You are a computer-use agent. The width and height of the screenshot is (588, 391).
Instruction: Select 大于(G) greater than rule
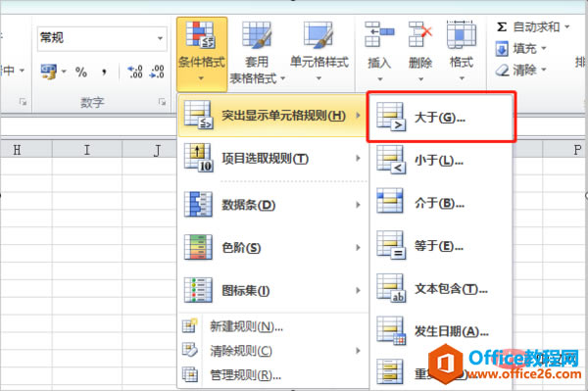(x=441, y=117)
